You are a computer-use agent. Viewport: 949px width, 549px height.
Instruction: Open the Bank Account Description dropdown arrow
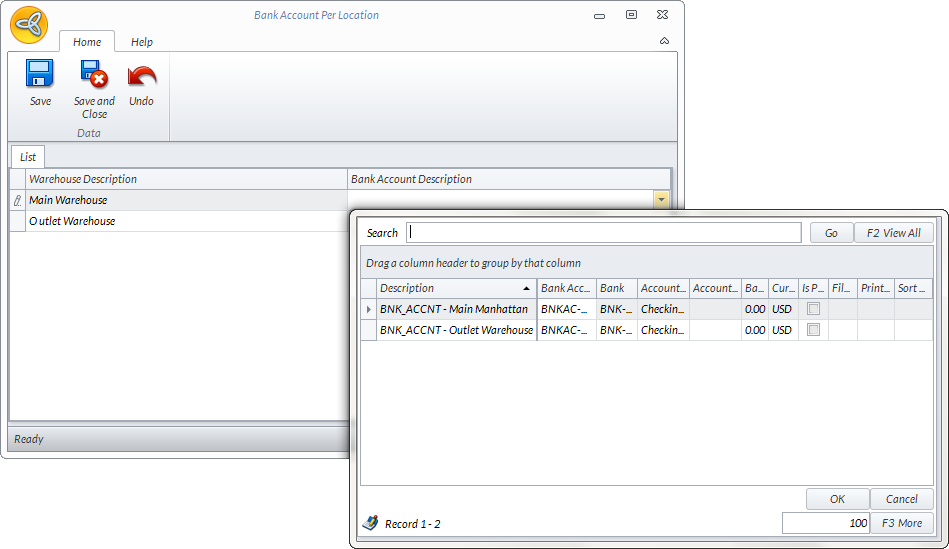point(661,199)
